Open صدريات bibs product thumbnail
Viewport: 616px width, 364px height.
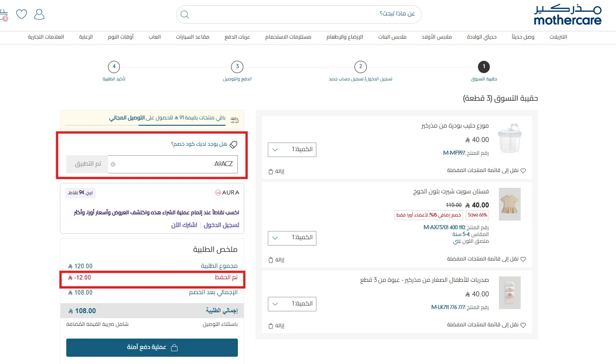[510, 293]
